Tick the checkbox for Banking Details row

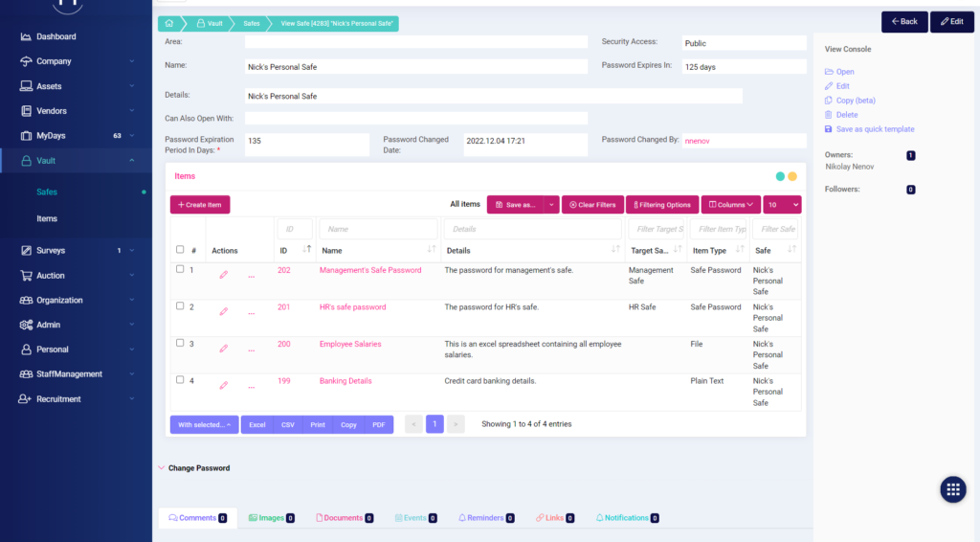coord(180,380)
